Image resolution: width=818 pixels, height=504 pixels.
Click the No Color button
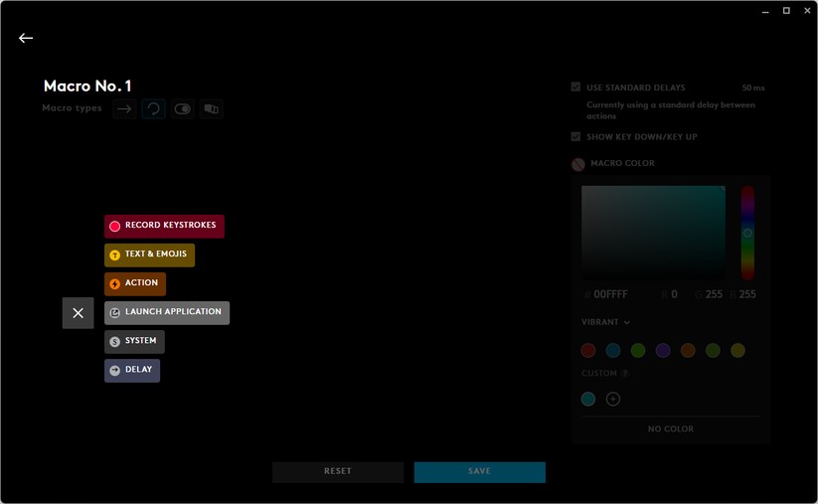point(670,428)
